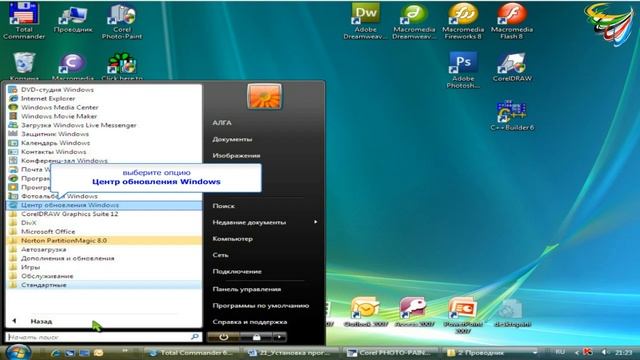
Task: Open Справка и поддержка
Action: (x=249, y=322)
